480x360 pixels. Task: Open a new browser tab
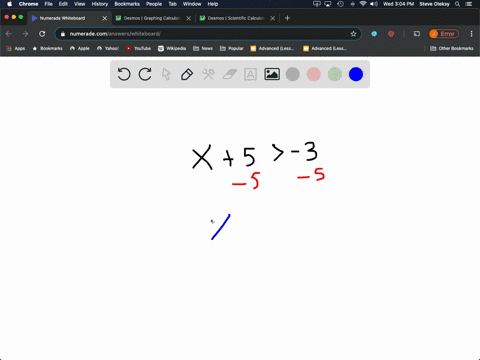tap(287, 18)
